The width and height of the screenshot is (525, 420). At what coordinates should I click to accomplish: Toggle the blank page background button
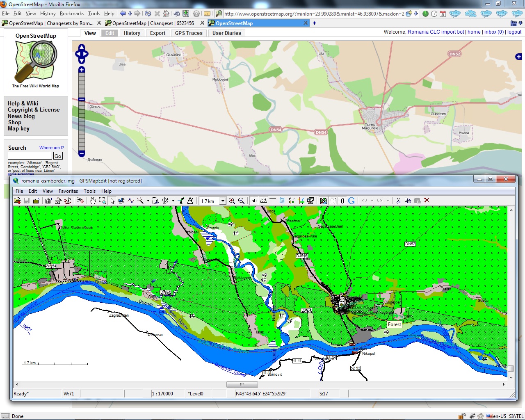[x=333, y=201]
